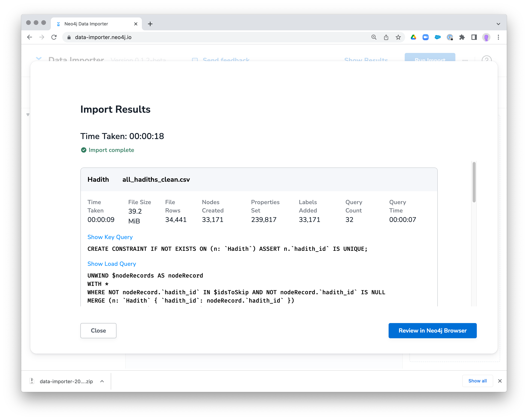This screenshot has height=420, width=528.
Task: Toggle the Show Load Query section
Action: 112,264
